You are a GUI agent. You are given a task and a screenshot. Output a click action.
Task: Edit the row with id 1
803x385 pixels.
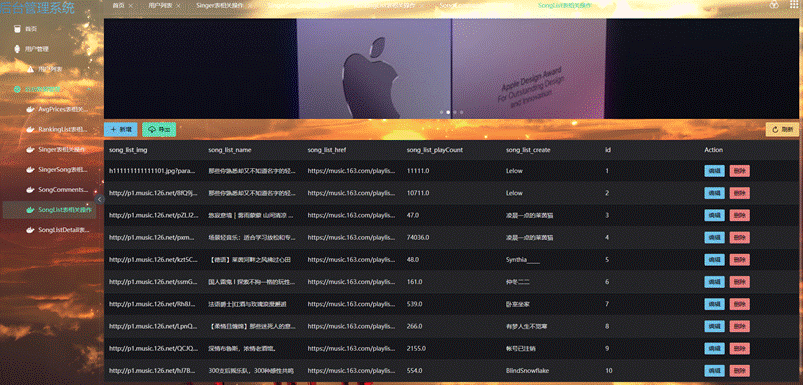tap(714, 171)
